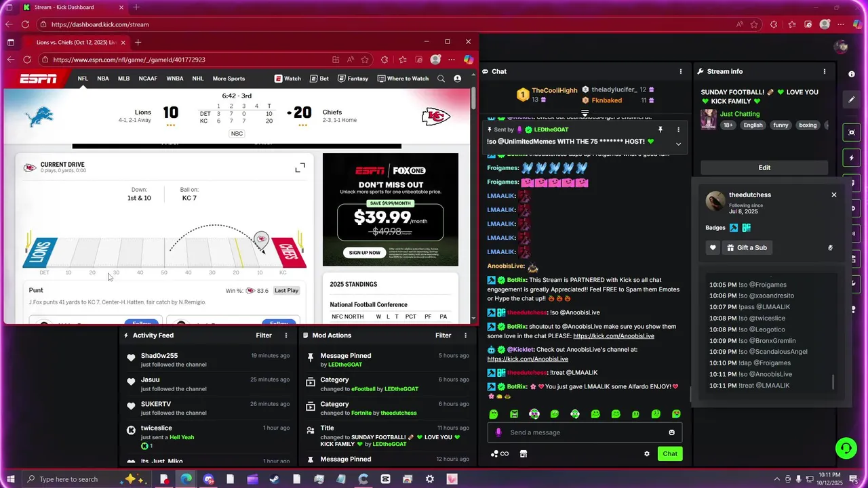Open channel points infinity icon
The height and width of the screenshot is (488, 868).
(500, 454)
